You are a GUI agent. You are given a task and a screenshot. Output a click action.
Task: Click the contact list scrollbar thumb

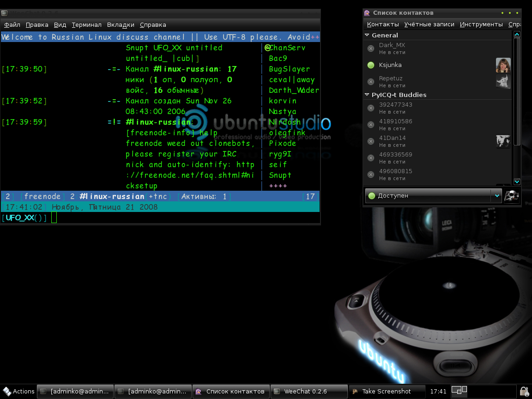(517, 91)
